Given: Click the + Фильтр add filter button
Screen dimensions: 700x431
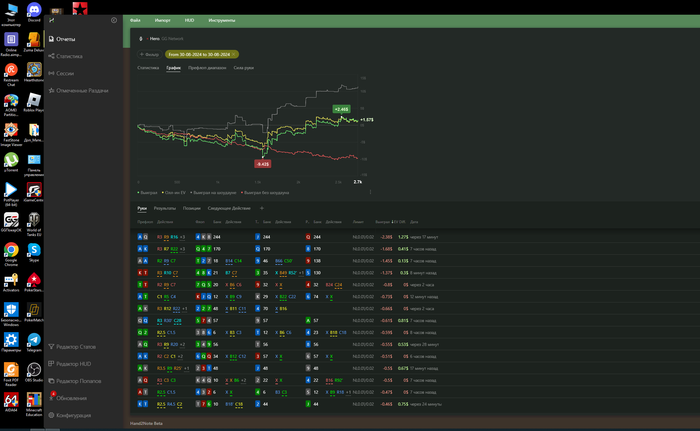Looking at the screenshot, I should [x=150, y=54].
